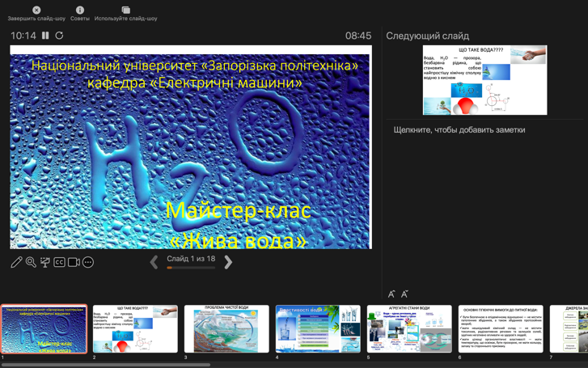This screenshot has width=588, height=368.
Task: Select slide 3 thumbnail about clean water problem
Action: pos(226,329)
